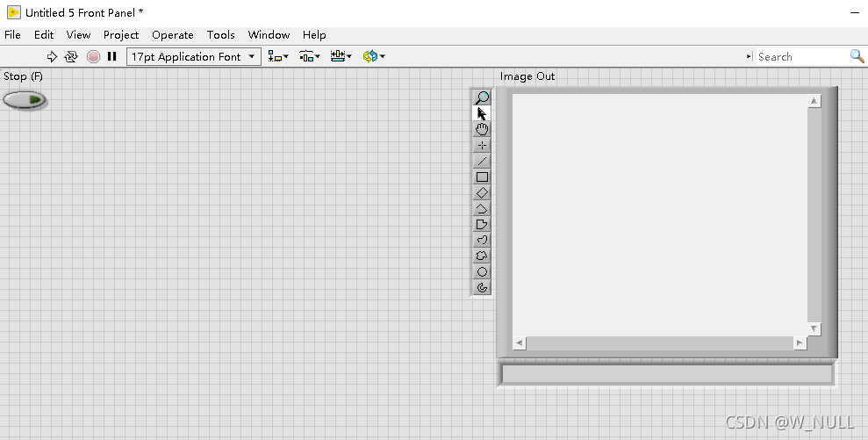868x440 pixels.
Task: Open the Resize Objects dropdown
Action: pos(341,56)
